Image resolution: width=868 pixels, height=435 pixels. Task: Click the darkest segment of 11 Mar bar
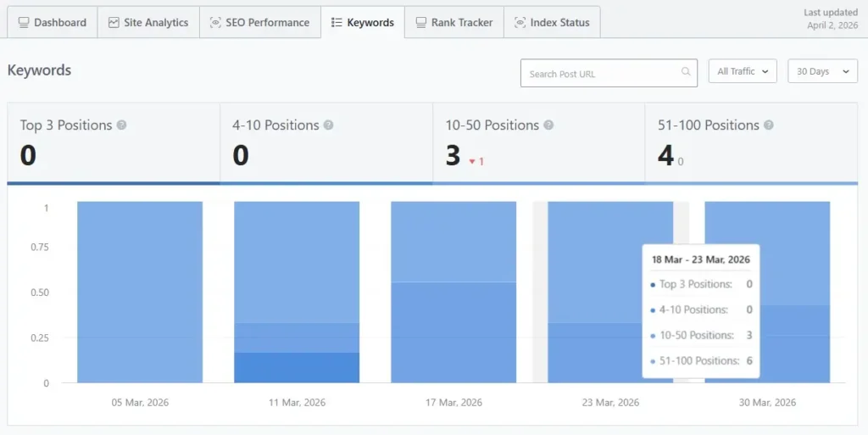tap(297, 367)
